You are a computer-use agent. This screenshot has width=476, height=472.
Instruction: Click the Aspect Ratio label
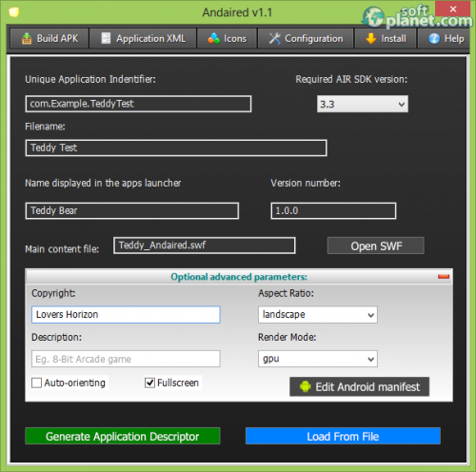click(286, 293)
